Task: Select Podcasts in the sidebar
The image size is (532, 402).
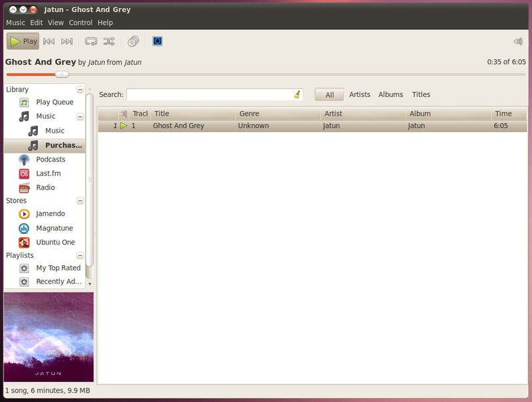Action: [51, 159]
